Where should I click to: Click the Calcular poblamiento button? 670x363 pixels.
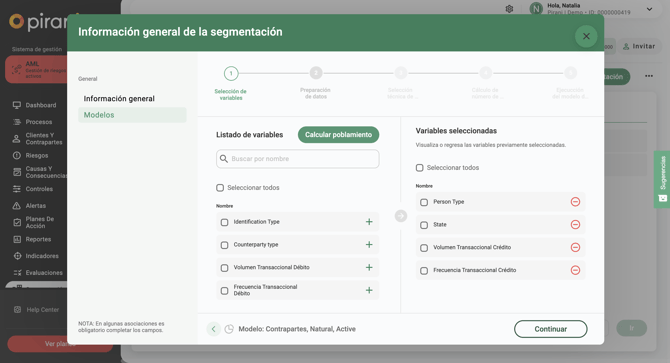(338, 135)
